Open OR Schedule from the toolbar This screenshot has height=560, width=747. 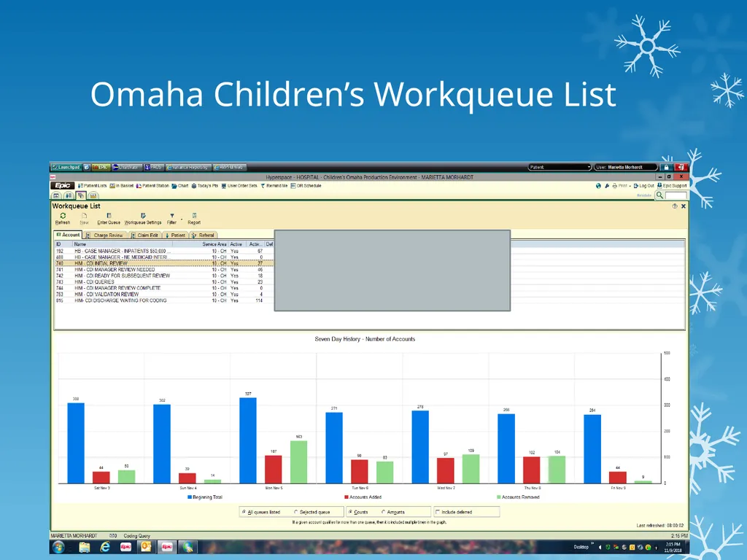tap(306, 186)
